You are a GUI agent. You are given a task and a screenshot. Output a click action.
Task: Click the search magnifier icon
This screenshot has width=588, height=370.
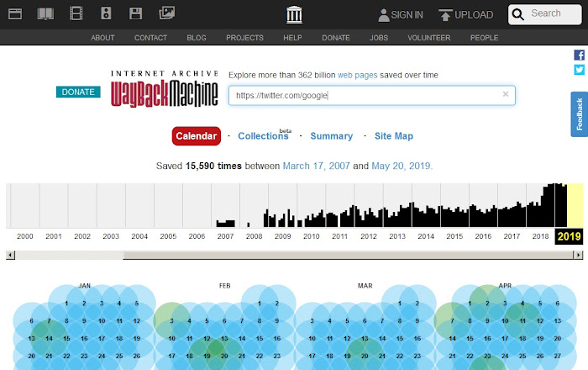coord(518,14)
